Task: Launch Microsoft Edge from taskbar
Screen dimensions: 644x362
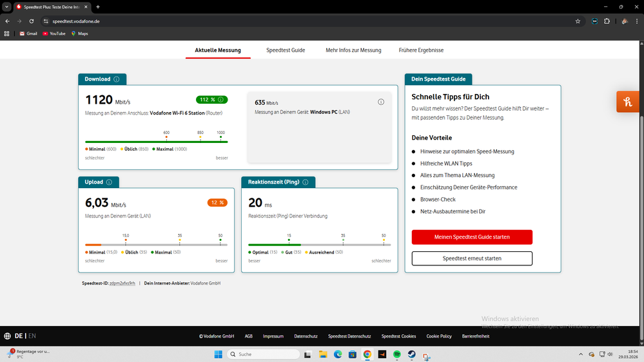Action: point(338,354)
